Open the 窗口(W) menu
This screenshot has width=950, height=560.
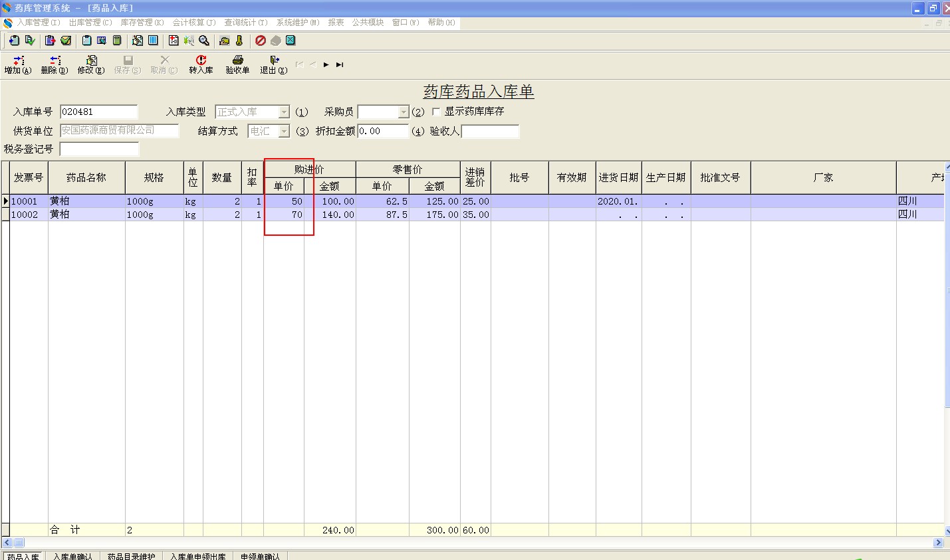pos(406,23)
